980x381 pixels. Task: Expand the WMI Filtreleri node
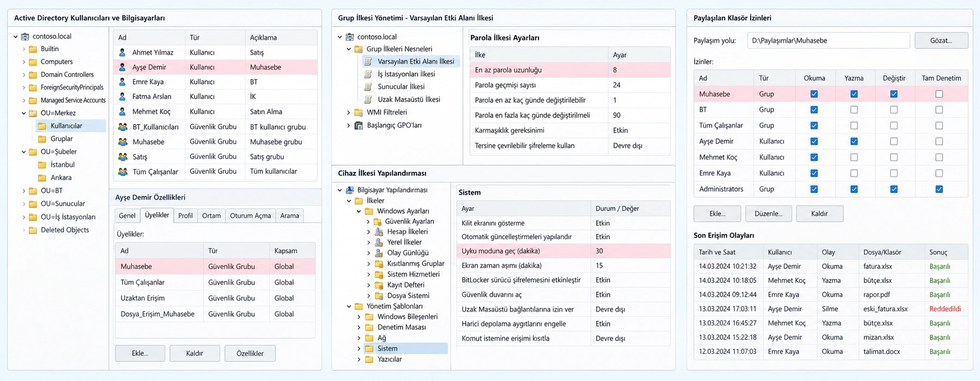(349, 113)
